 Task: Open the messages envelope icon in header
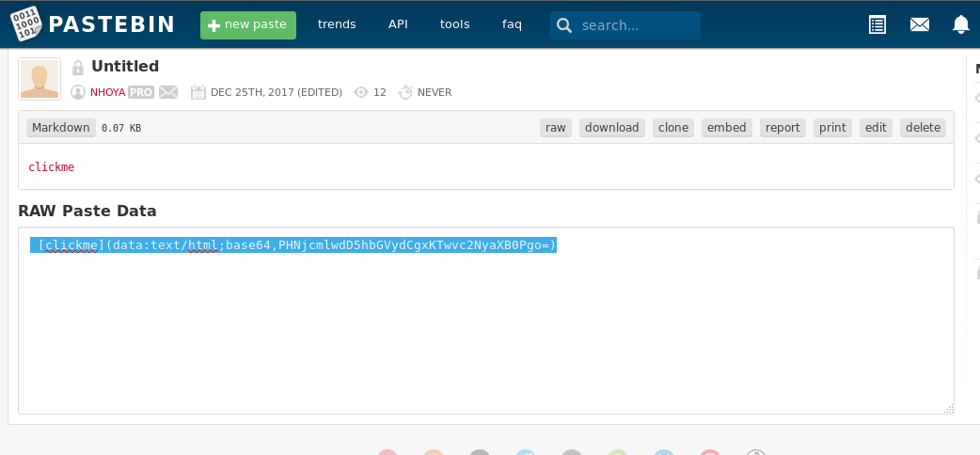920,25
